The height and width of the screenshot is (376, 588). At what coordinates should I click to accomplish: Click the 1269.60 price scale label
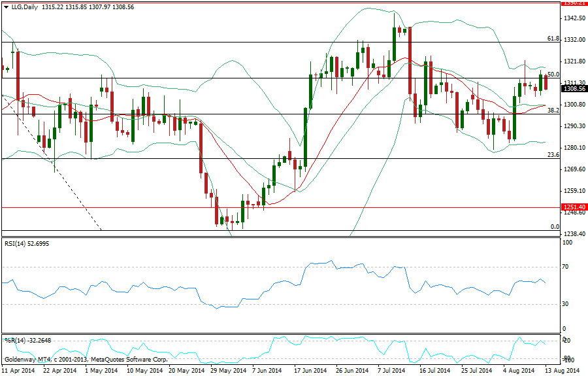574,169
